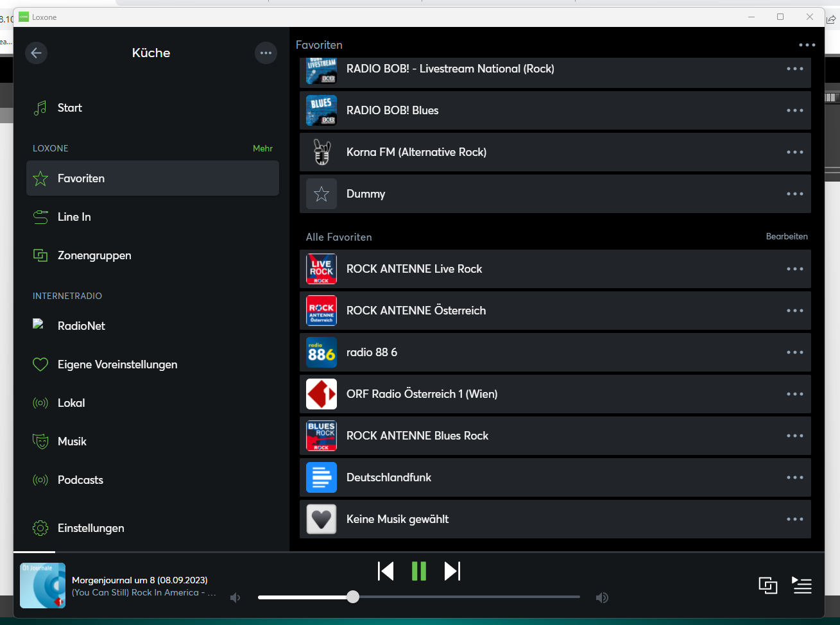
Task: Open options for Deutschlandfunk
Action: pos(795,477)
